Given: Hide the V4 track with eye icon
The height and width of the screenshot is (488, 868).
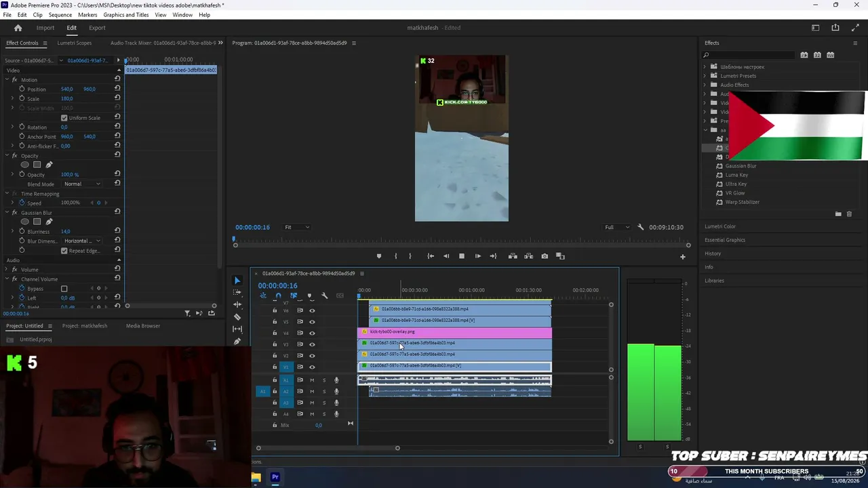Looking at the screenshot, I should pos(312,333).
